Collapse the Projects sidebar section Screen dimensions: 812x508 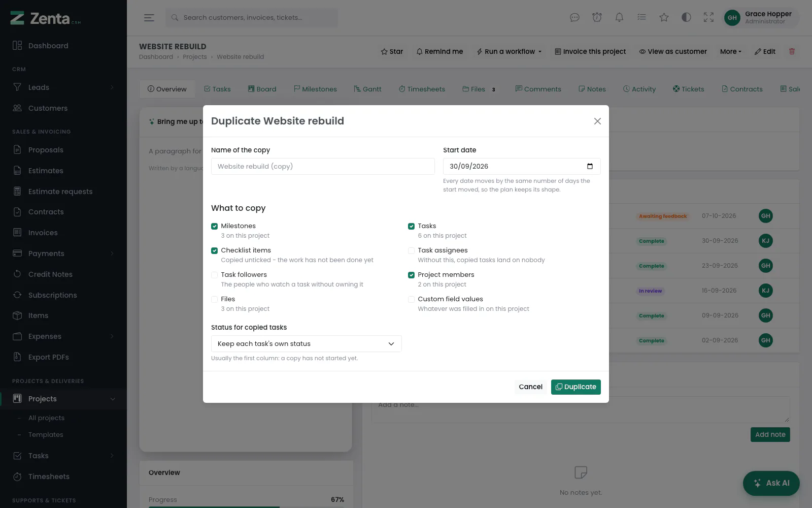[113, 399]
